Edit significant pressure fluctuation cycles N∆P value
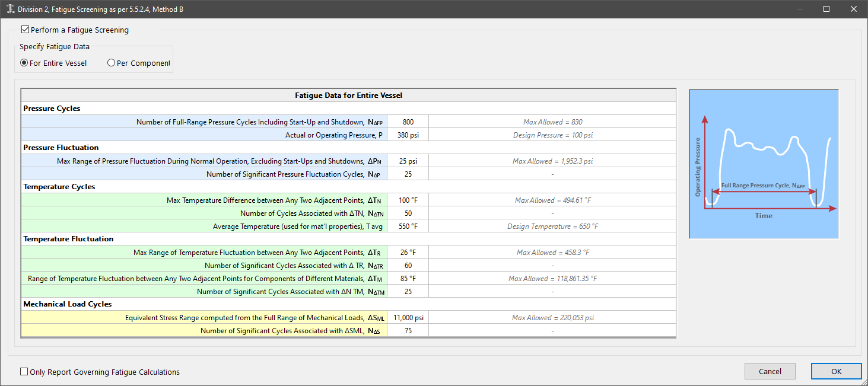The width and height of the screenshot is (868, 386). (x=408, y=174)
